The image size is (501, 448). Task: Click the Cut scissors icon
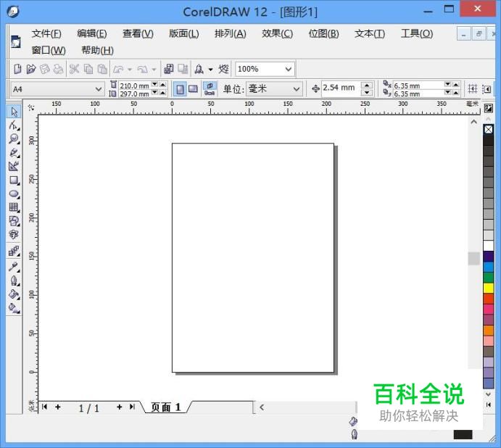tap(74, 69)
